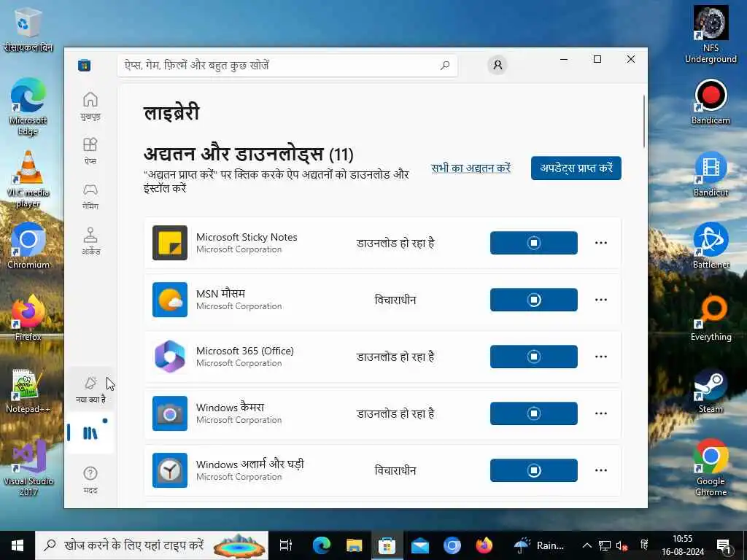Open the Apps (ऐप्स) sidebar tab
The width and height of the screenshot is (747, 560).
coord(90,151)
